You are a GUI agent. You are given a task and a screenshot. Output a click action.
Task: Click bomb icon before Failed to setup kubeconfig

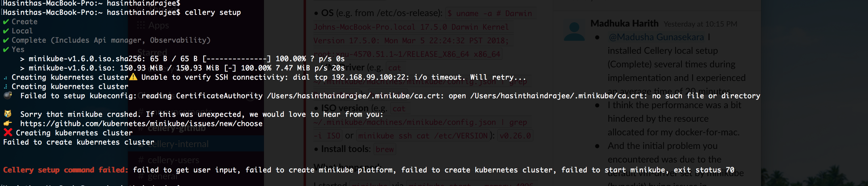click(7, 95)
